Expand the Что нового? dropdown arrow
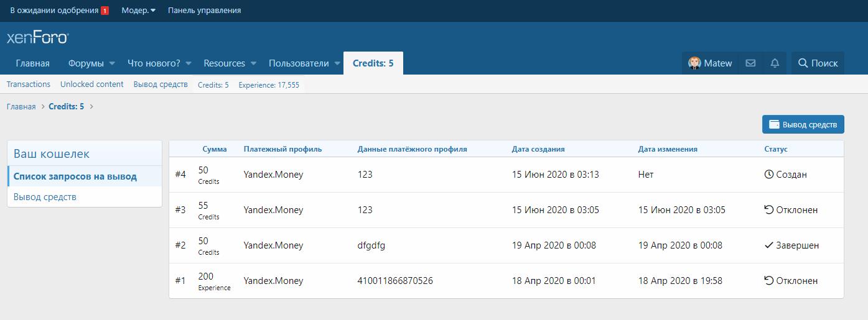The height and width of the screenshot is (320, 868). coord(189,63)
